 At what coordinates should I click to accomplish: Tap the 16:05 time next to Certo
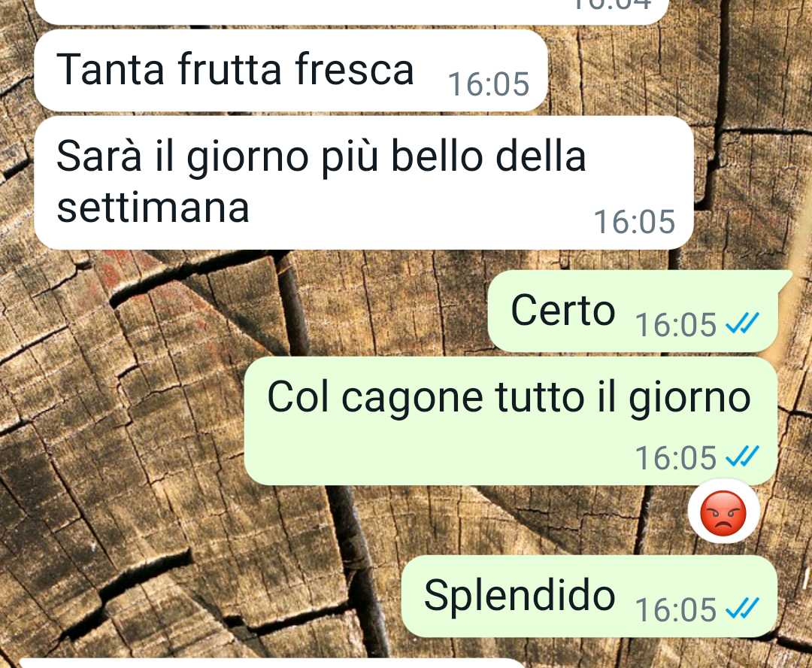pyautogui.click(x=676, y=325)
